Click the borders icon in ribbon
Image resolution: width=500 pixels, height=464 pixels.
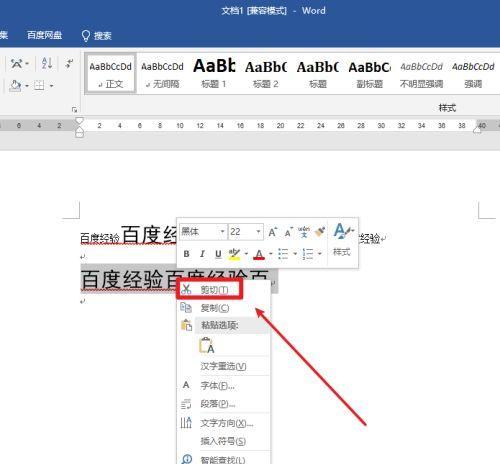coord(39,86)
